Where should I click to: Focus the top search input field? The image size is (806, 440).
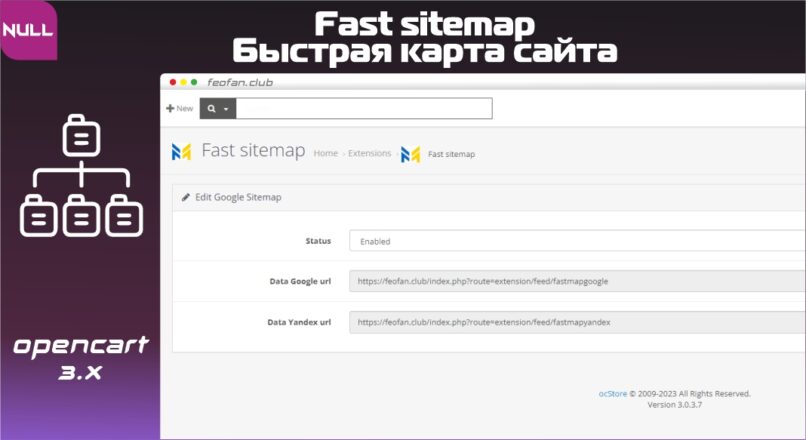(x=364, y=108)
